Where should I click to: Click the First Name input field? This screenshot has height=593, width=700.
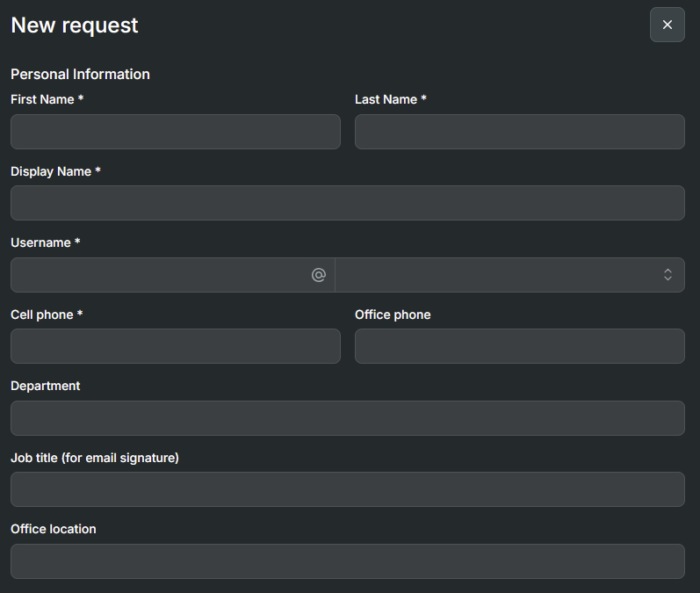click(175, 132)
